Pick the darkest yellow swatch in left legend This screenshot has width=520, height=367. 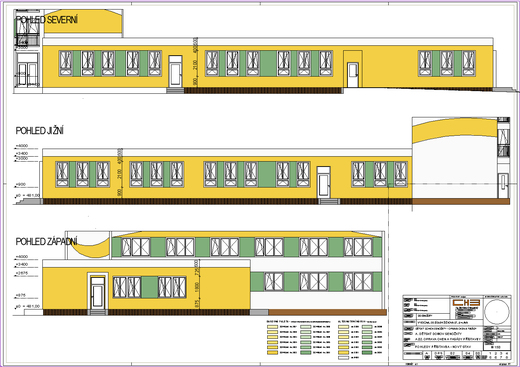[x=272, y=352]
